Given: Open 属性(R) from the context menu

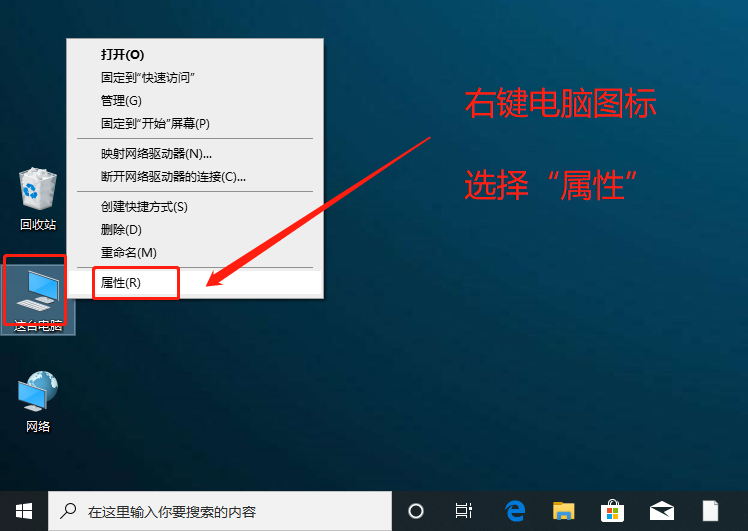Looking at the screenshot, I should [122, 283].
